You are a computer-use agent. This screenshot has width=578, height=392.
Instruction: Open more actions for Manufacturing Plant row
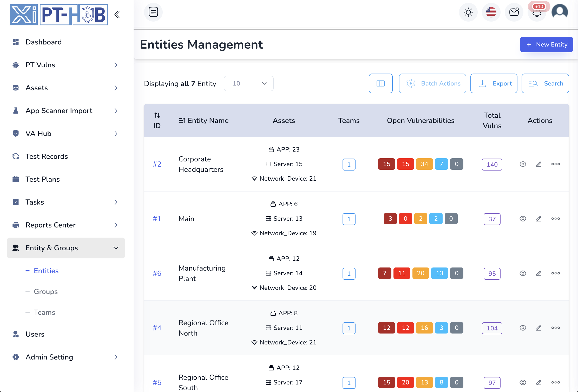pos(555,273)
